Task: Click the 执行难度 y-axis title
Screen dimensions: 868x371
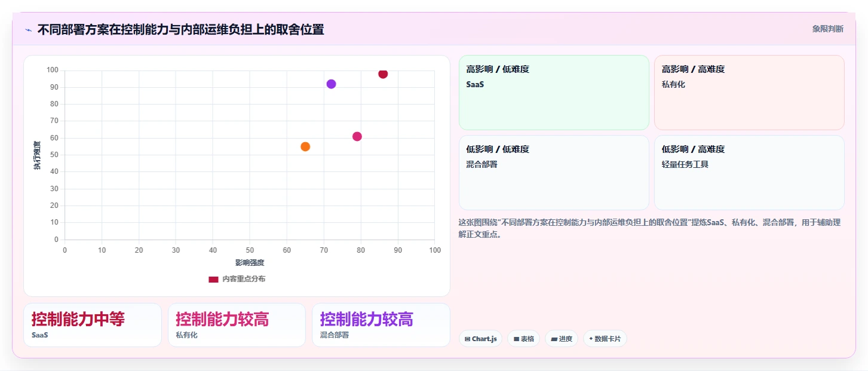Action: click(x=37, y=155)
